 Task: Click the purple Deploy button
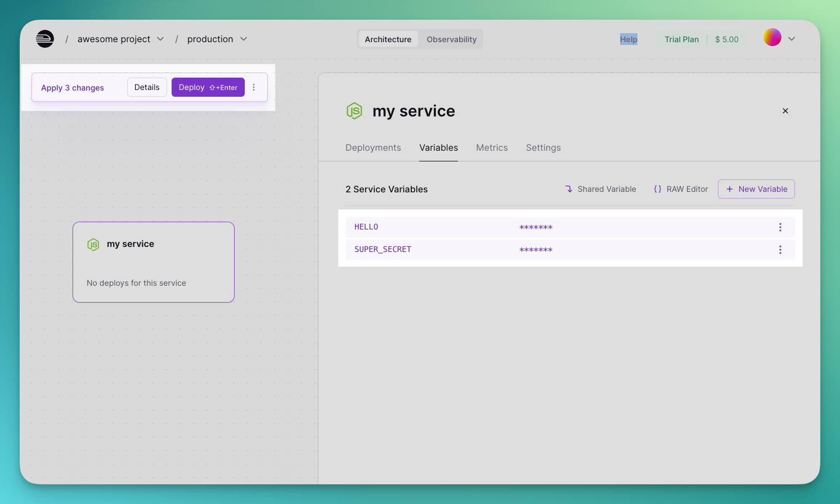(208, 87)
